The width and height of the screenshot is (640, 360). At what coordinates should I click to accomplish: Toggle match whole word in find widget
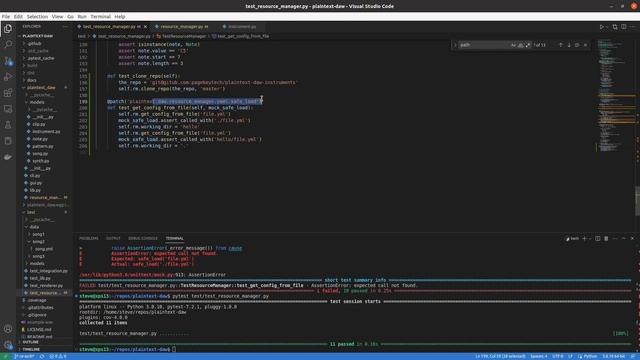pyautogui.click(x=520, y=45)
